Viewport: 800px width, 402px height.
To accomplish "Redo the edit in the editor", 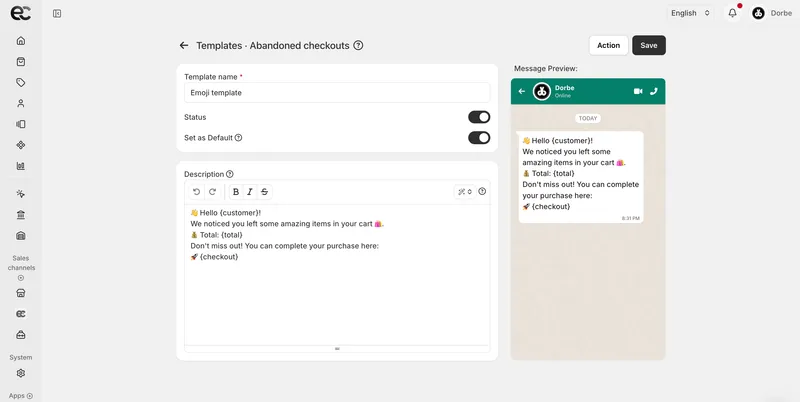I will [x=213, y=192].
